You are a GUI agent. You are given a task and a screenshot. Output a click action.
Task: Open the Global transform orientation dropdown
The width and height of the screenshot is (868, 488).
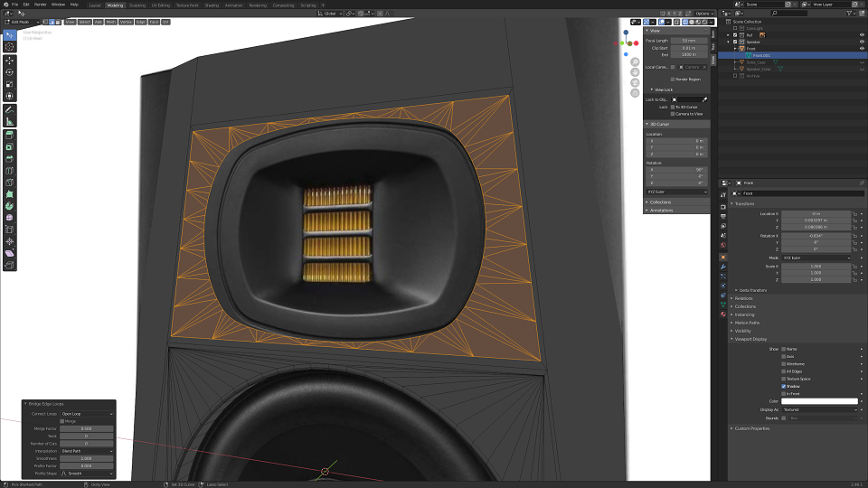point(330,14)
